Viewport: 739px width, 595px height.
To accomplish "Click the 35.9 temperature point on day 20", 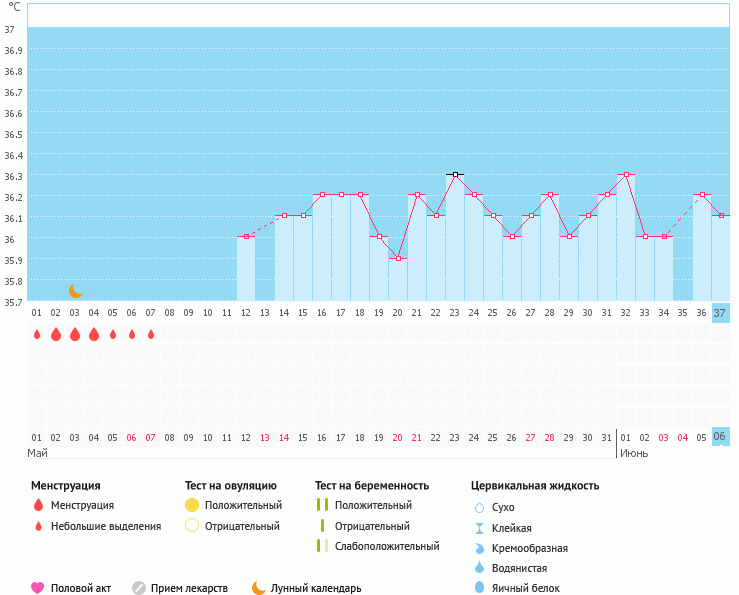I will coord(398,258).
